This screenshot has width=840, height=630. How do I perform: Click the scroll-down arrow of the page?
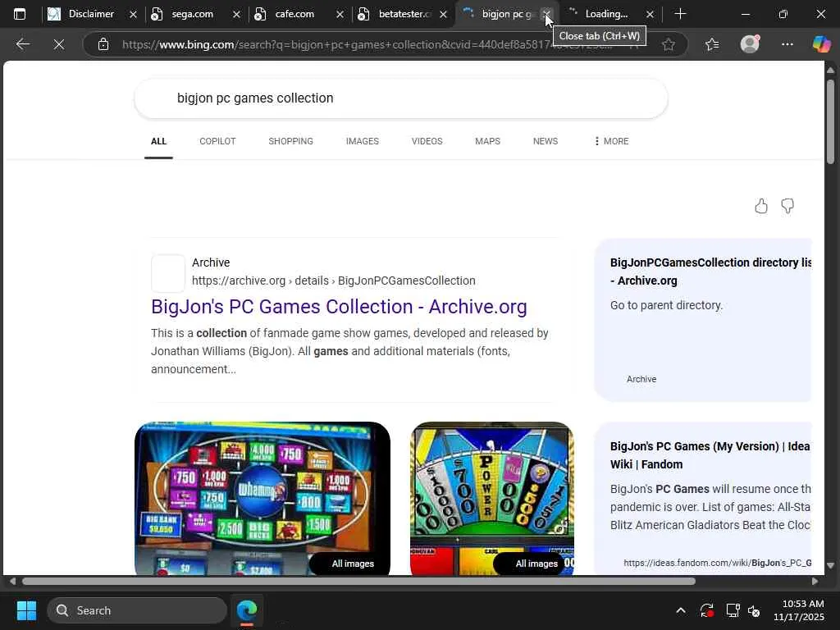[830, 565]
